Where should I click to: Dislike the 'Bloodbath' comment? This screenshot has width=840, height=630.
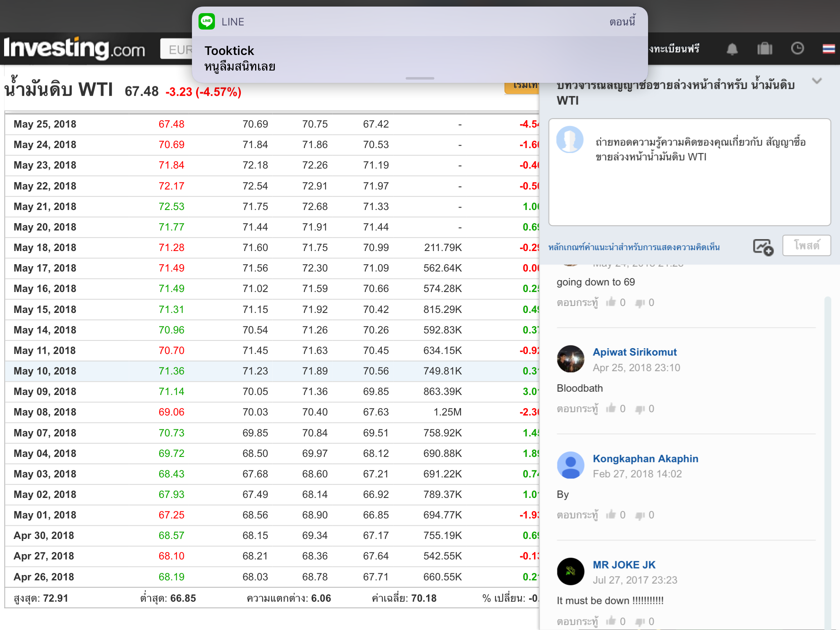[640, 409]
